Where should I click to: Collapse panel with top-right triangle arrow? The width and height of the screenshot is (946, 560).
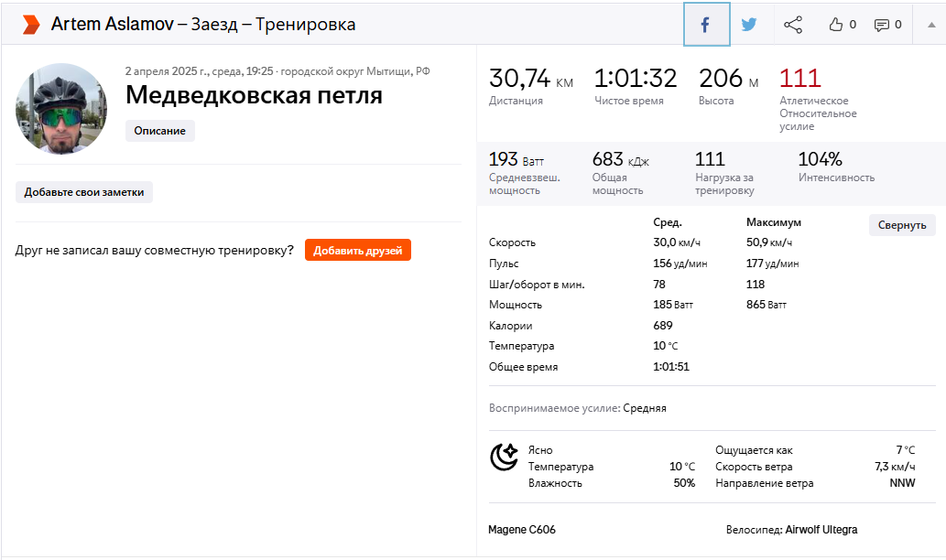pos(931,25)
